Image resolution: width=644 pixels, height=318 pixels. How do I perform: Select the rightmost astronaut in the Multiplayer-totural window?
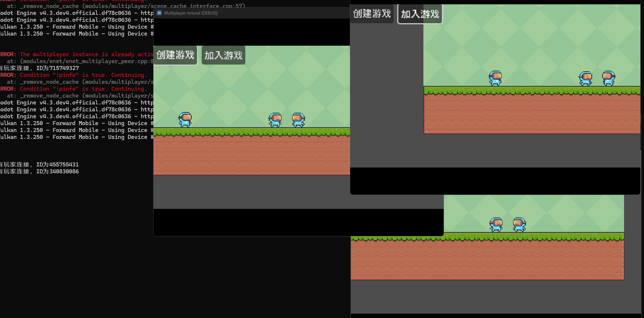click(298, 120)
